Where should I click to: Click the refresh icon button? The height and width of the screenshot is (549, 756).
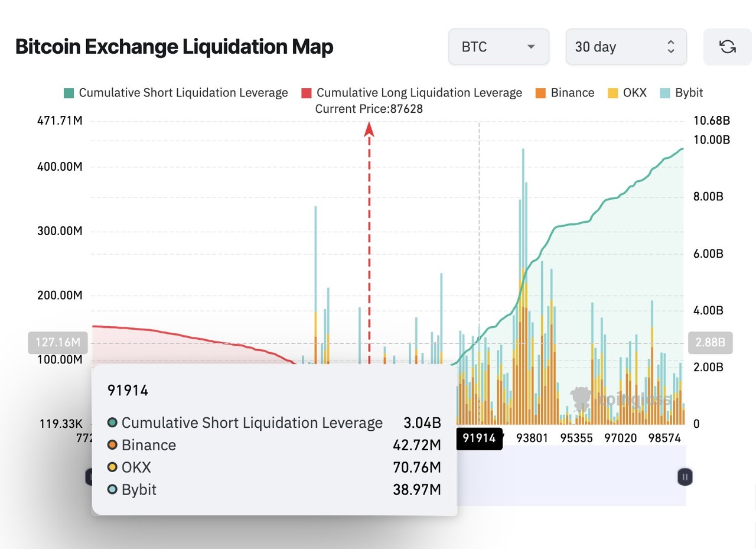point(727,47)
